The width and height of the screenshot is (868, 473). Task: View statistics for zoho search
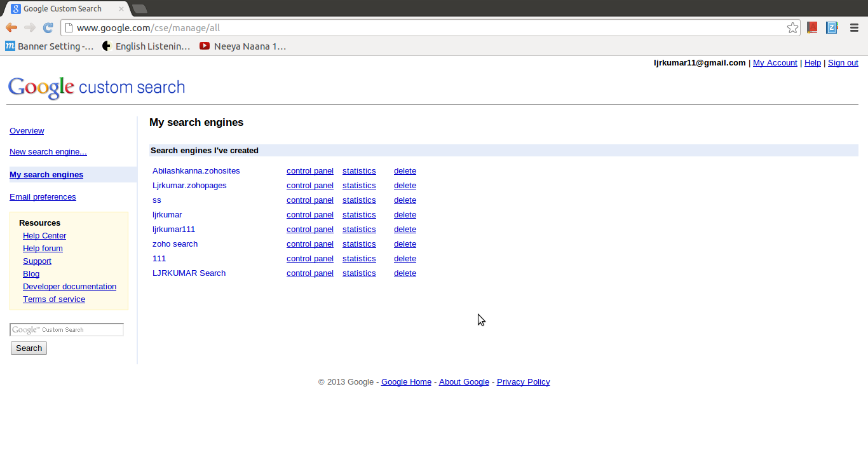pyautogui.click(x=359, y=244)
